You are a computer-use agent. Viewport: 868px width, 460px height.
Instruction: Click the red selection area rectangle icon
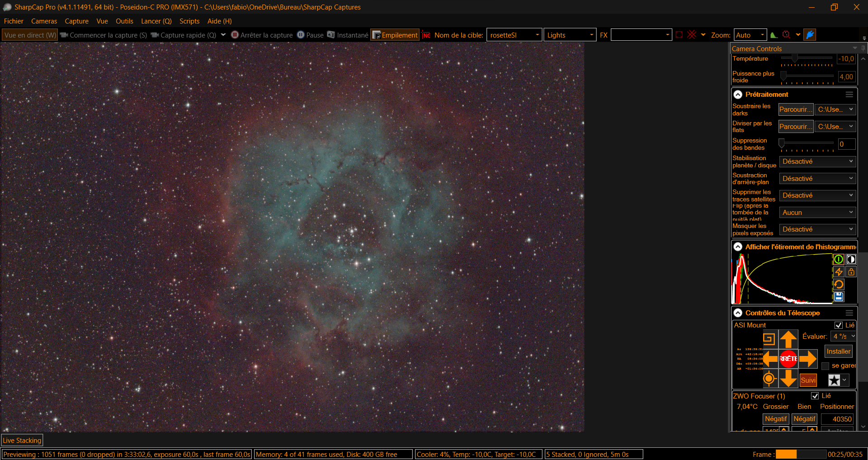679,35
